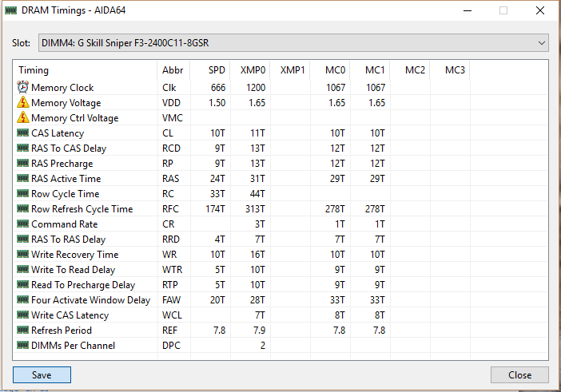Click the DIMMs Per Channel value 2
The height and width of the screenshot is (392, 561).
[263, 346]
